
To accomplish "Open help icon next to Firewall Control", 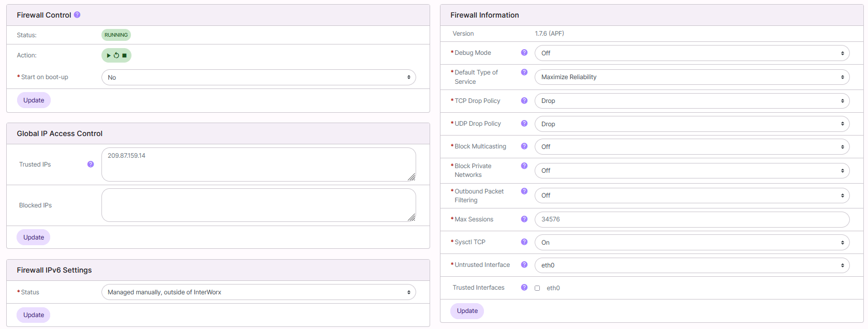I will click(77, 15).
